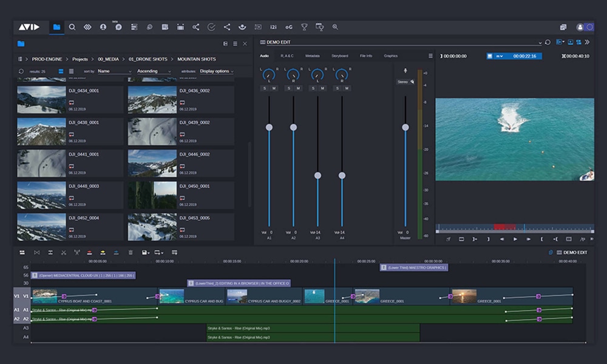Image resolution: width=607 pixels, height=364 pixels.
Task: Switch to the Audio tab
Action: pyautogui.click(x=265, y=56)
